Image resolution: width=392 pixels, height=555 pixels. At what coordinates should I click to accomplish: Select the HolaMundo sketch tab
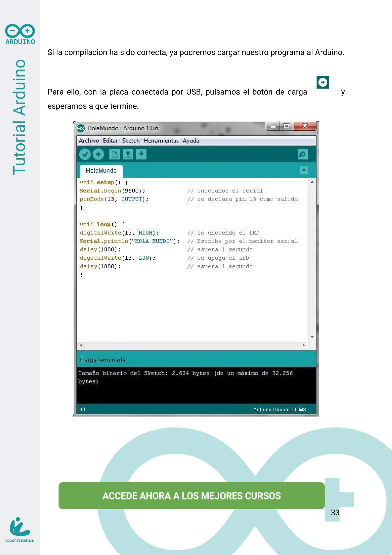(x=101, y=171)
